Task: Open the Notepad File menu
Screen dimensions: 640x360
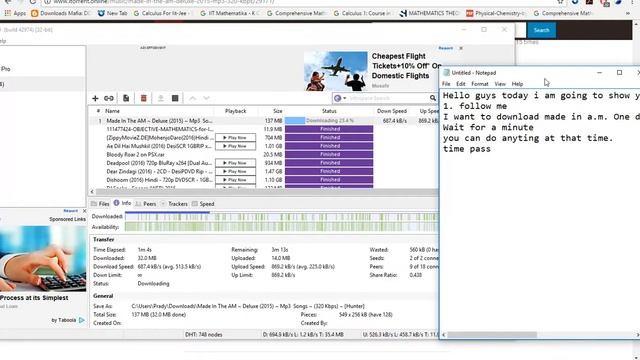Action: tap(446, 84)
